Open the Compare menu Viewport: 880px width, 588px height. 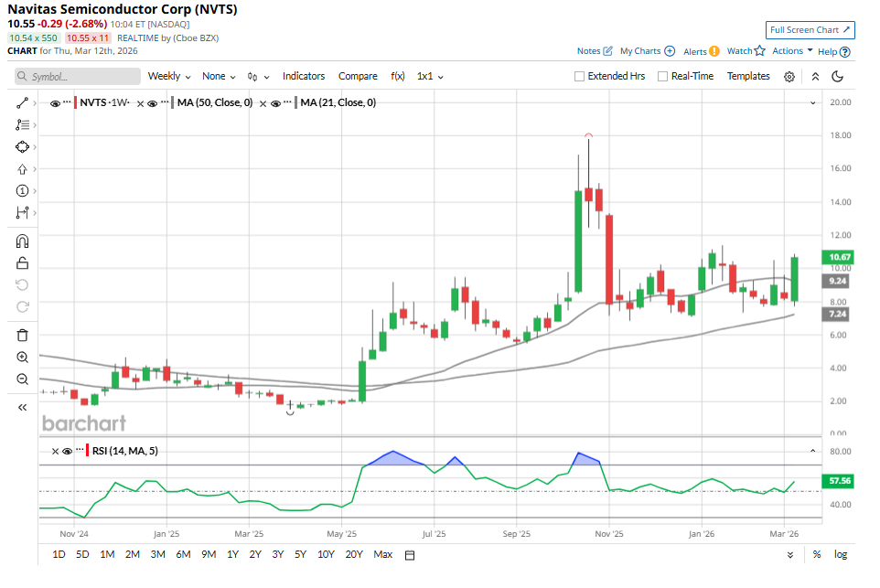click(358, 76)
